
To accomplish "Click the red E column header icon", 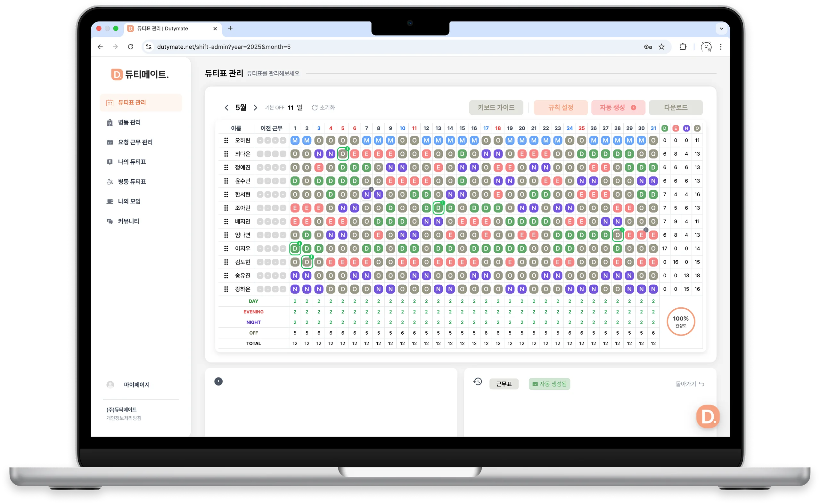I will tap(676, 128).
